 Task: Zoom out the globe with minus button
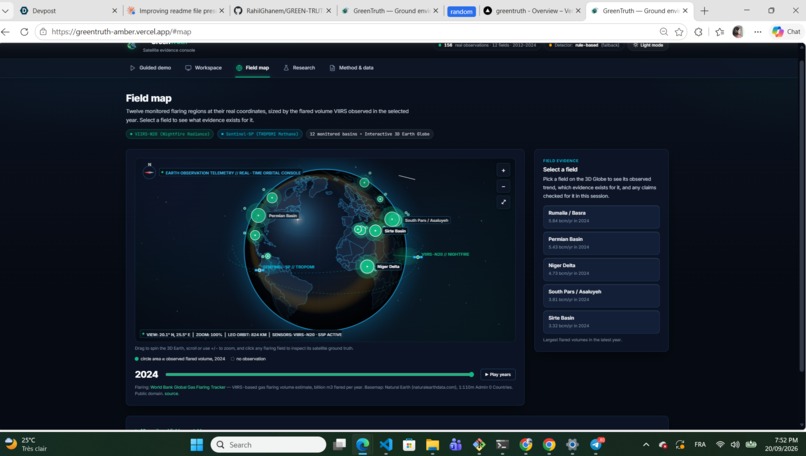pyautogui.click(x=503, y=186)
